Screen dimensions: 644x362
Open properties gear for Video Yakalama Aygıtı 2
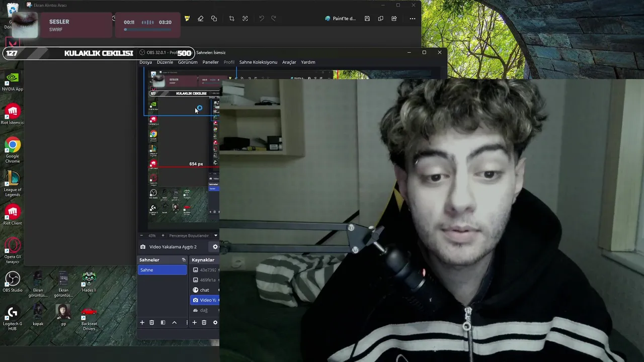coord(215,247)
